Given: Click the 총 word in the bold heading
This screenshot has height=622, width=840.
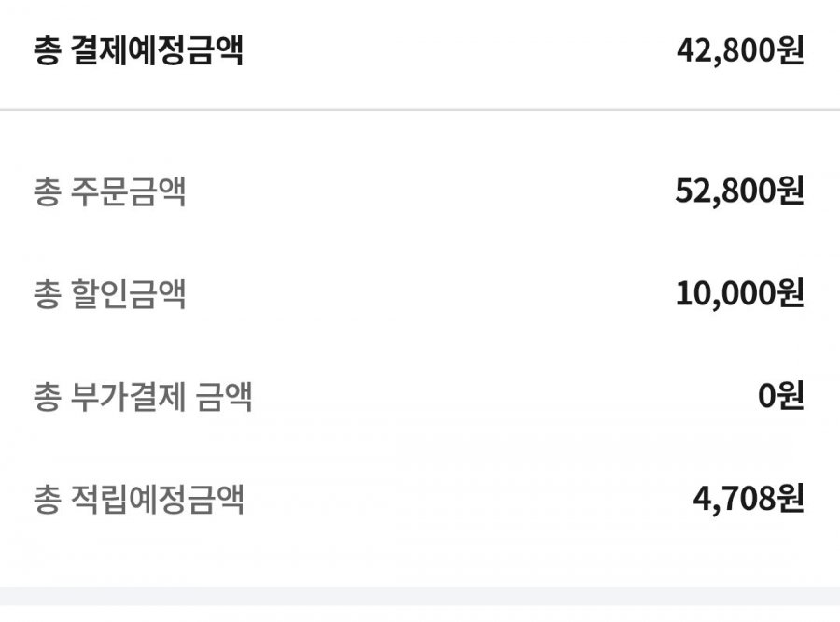Looking at the screenshot, I should click(48, 50).
